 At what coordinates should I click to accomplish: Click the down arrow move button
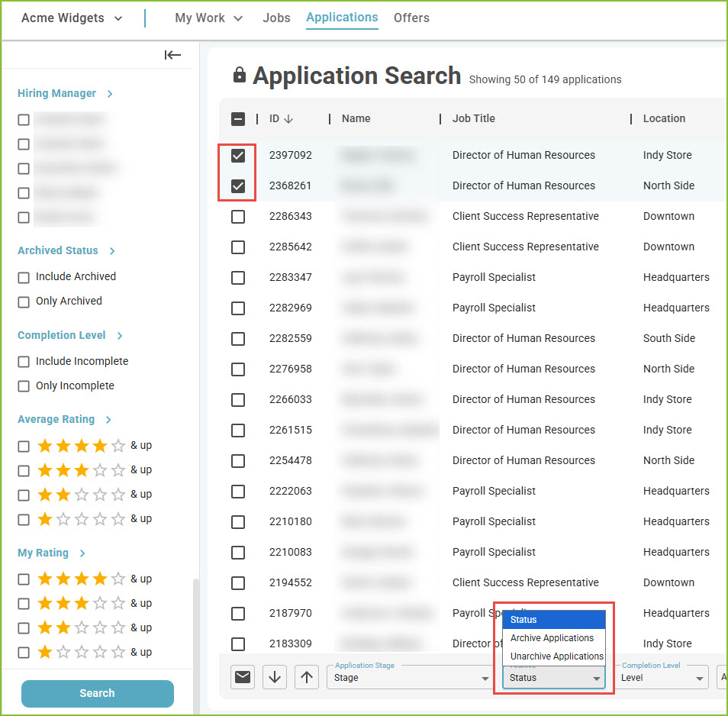coord(275,677)
